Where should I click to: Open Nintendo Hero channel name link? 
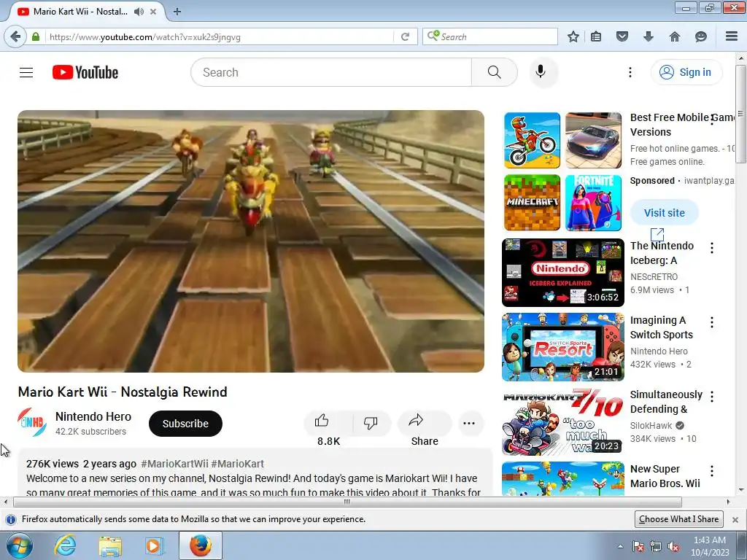[93, 416]
